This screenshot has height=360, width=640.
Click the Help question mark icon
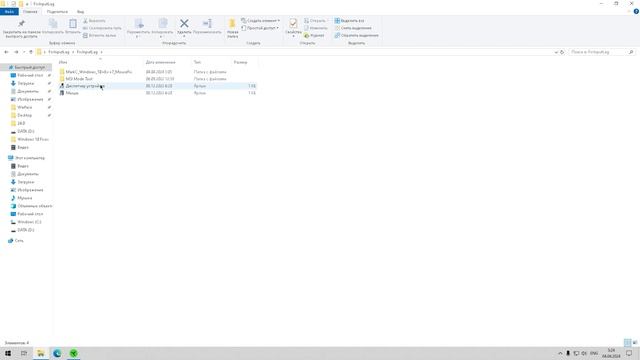(636, 12)
